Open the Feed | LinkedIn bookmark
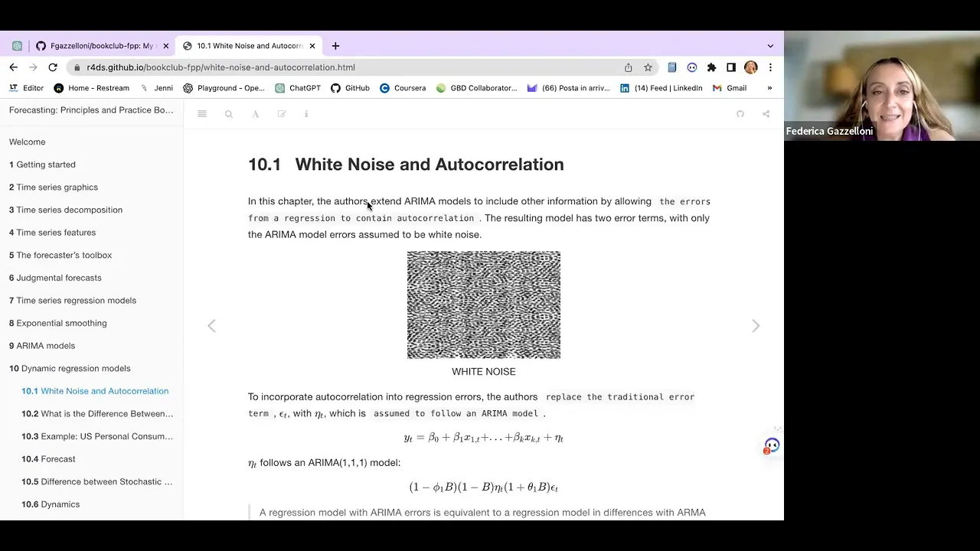 point(661,88)
